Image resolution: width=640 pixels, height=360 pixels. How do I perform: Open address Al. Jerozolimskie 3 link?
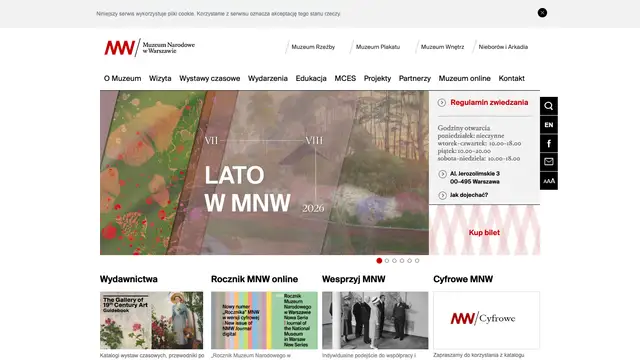[475, 178]
